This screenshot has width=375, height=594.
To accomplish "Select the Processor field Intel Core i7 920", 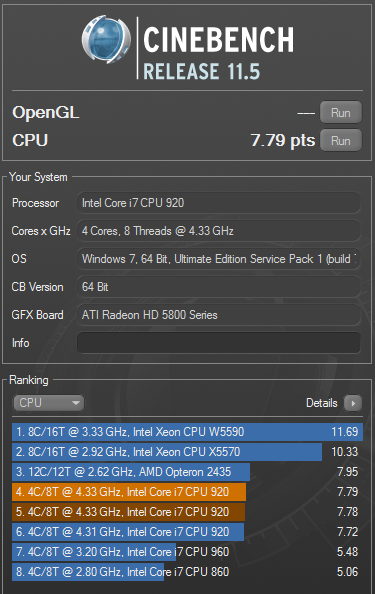I will tap(219, 203).
